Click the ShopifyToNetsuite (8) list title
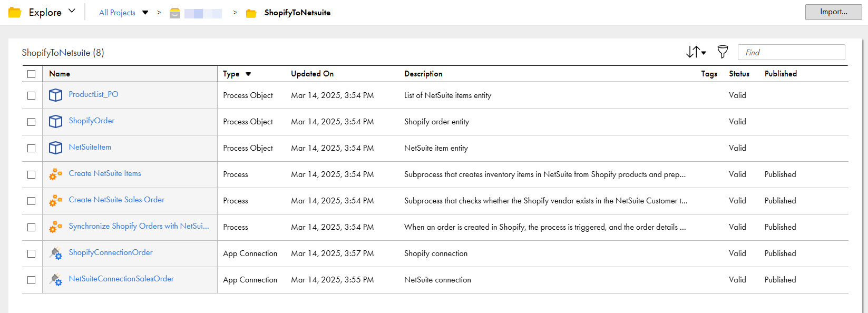868x313 pixels. [63, 53]
